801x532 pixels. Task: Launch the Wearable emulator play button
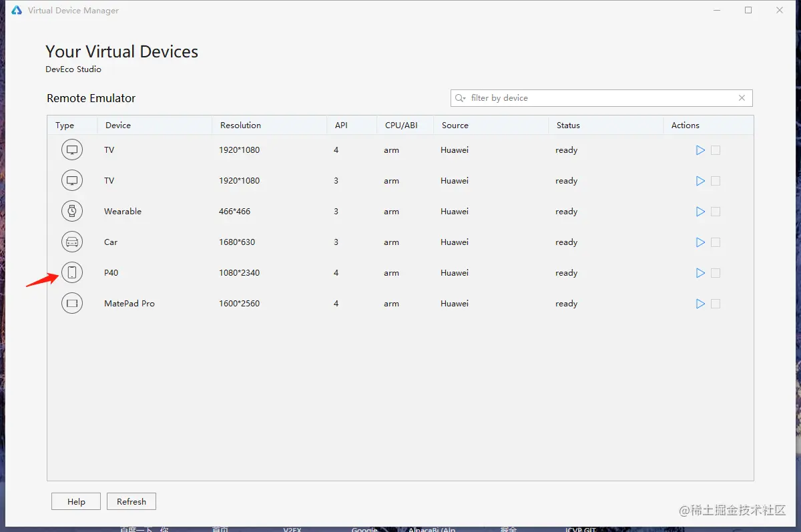700,212
